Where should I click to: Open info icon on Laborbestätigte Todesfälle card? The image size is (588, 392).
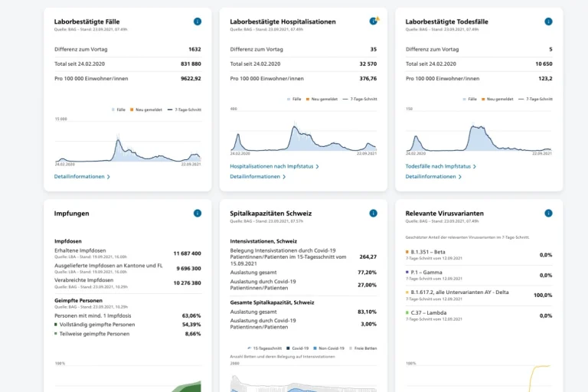[548, 21]
